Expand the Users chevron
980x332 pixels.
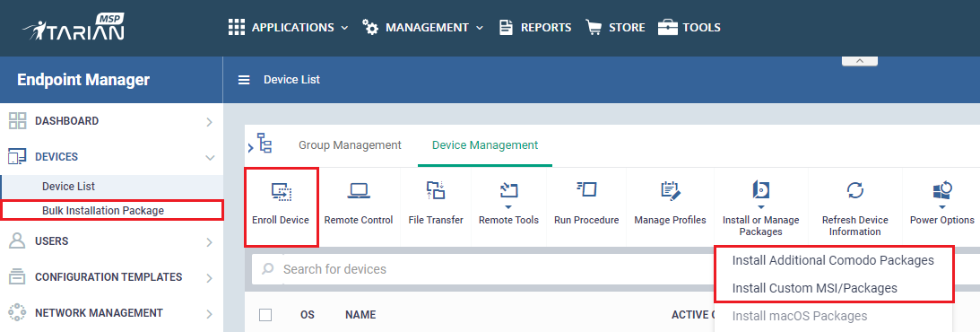tap(210, 242)
